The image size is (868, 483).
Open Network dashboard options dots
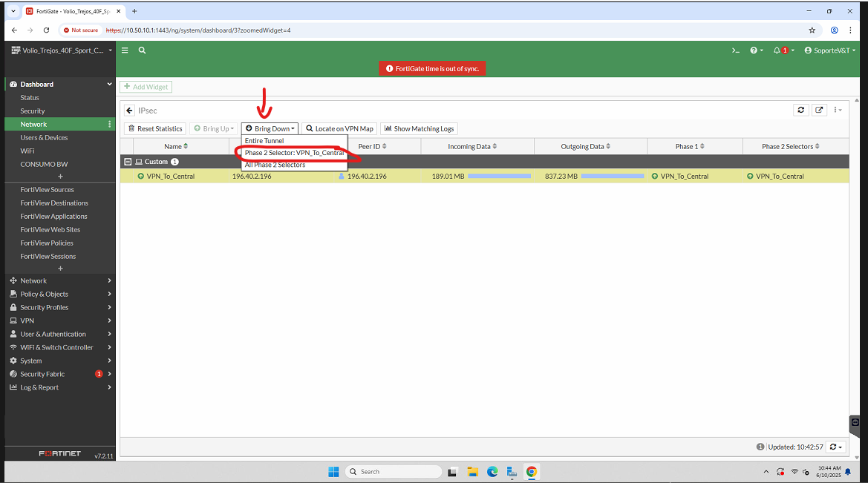110,125
